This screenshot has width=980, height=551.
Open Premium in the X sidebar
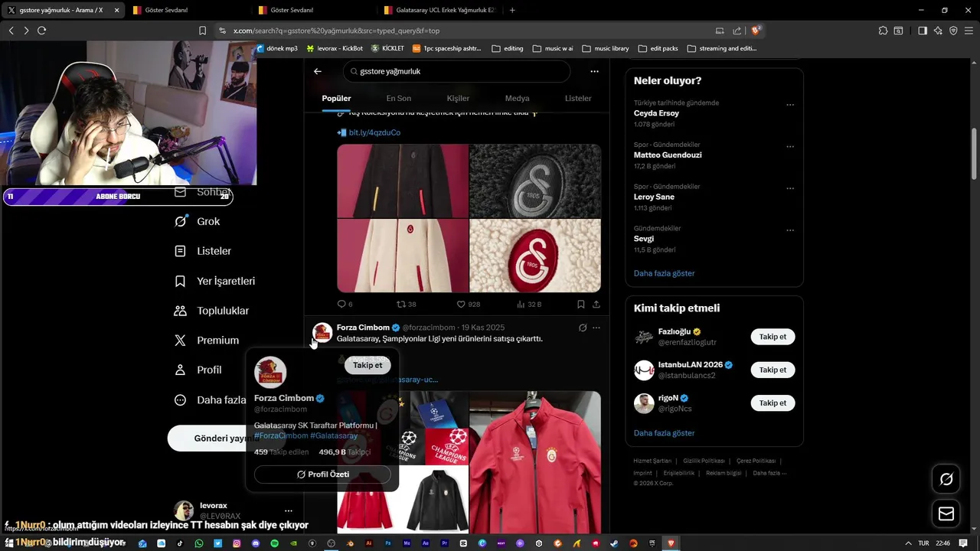point(207,340)
